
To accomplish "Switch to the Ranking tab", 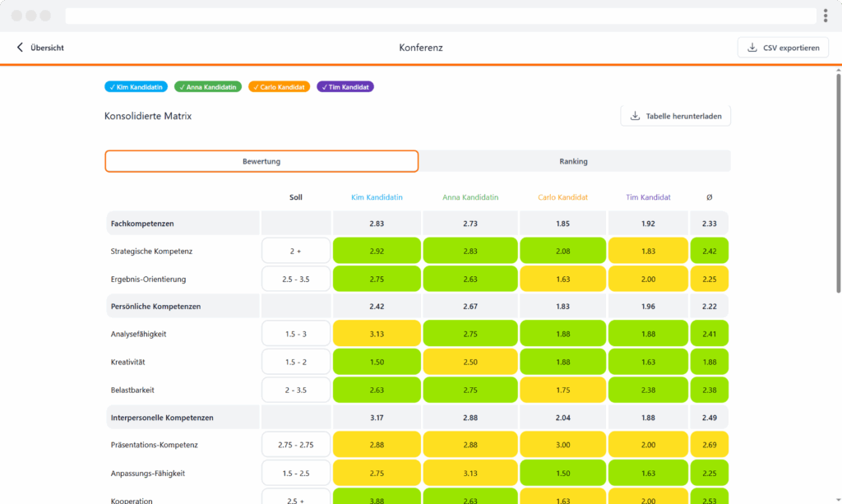I will point(573,161).
